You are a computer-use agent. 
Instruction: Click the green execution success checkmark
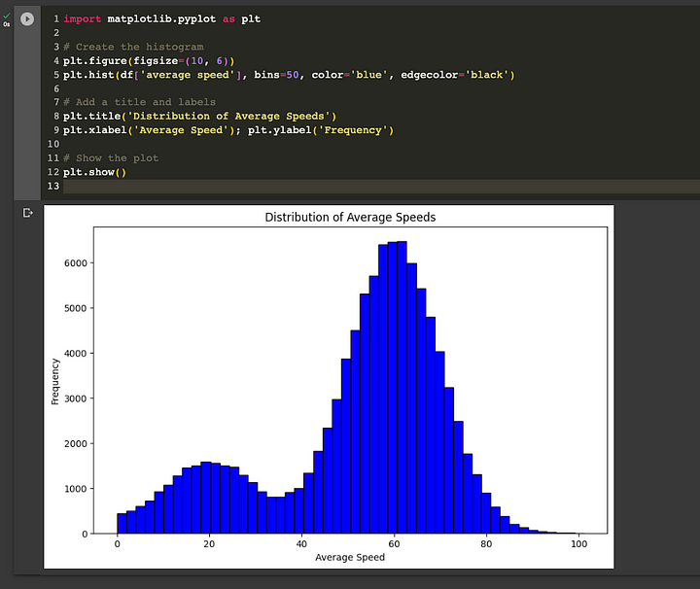tap(7, 16)
